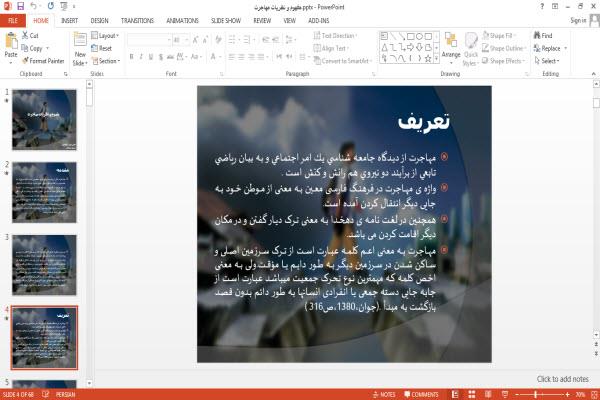The image size is (600, 400).
Task: Open Quick Styles gallery
Action: click(x=471, y=49)
